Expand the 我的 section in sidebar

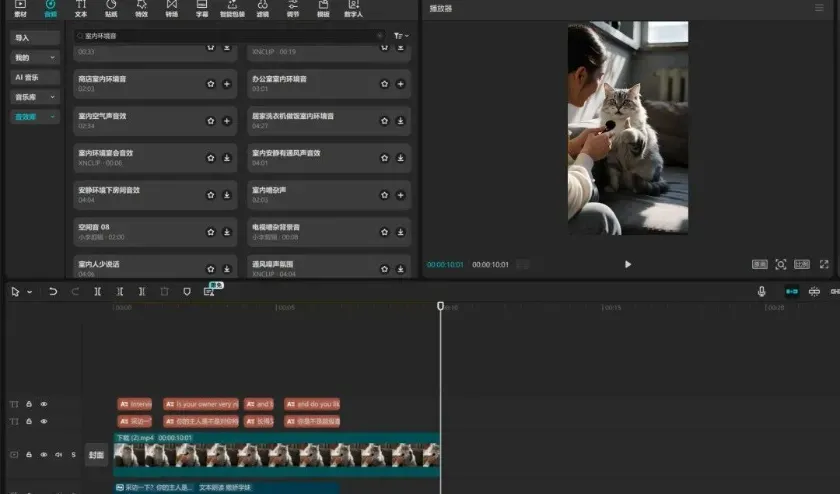coord(35,58)
